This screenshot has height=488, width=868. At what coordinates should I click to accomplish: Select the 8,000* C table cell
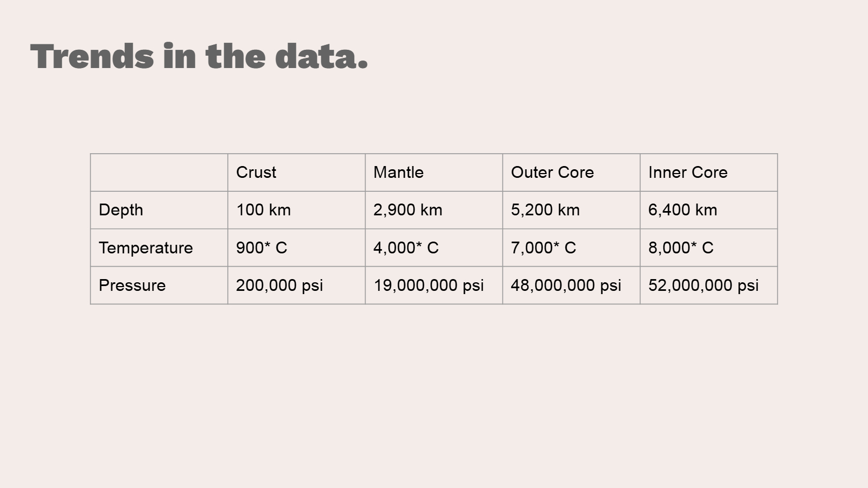(x=708, y=247)
